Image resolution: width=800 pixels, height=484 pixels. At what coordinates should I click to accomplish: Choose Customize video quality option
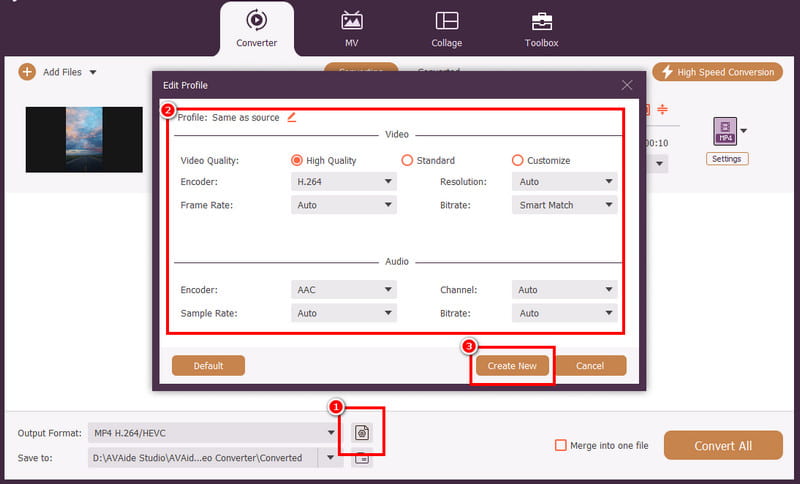point(517,160)
